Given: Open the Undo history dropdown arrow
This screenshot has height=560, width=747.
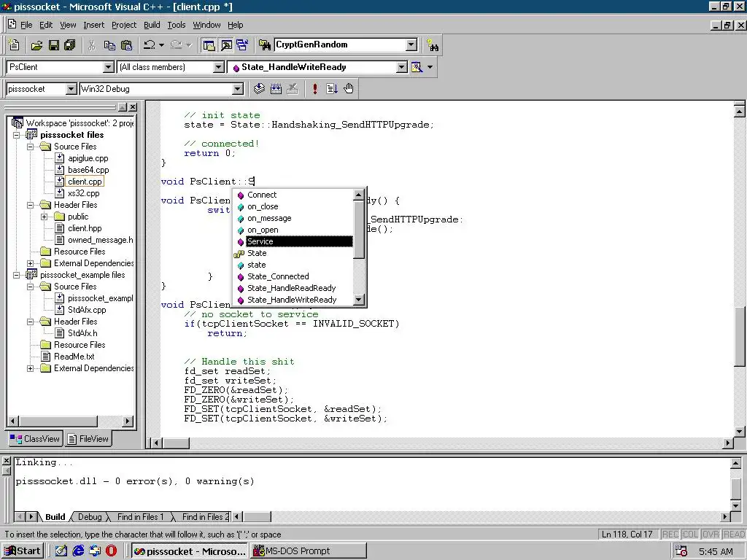Looking at the screenshot, I should pos(161,45).
